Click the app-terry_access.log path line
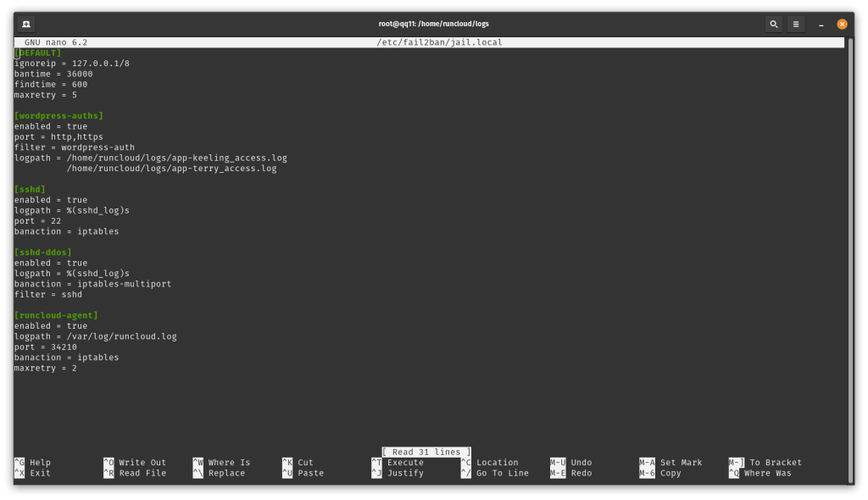This screenshot has width=868, height=500. 171,169
